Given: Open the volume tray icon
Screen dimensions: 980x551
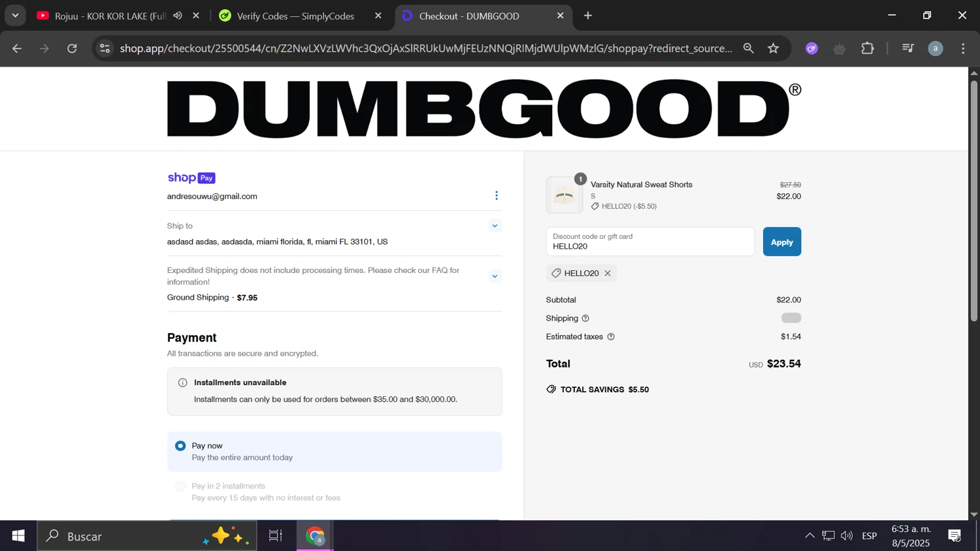Looking at the screenshot, I should [x=847, y=536].
